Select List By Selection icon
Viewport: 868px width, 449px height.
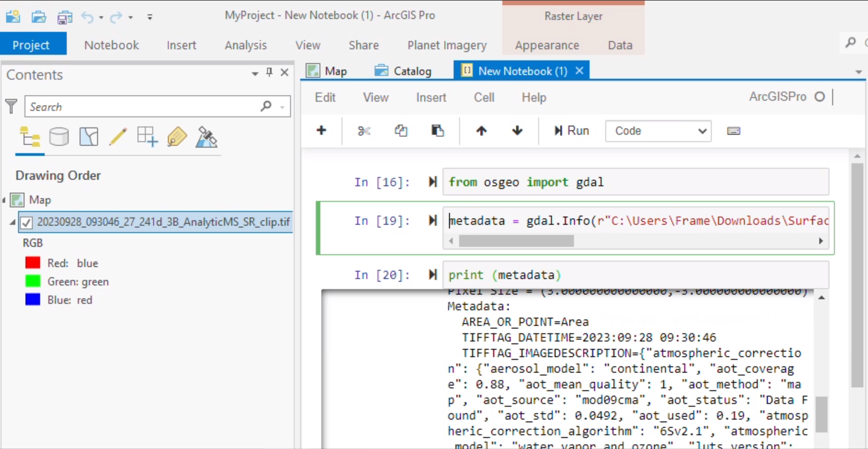click(89, 136)
